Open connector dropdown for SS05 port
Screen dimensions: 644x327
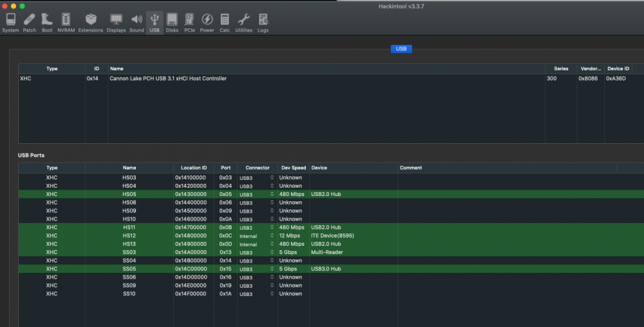click(256, 269)
